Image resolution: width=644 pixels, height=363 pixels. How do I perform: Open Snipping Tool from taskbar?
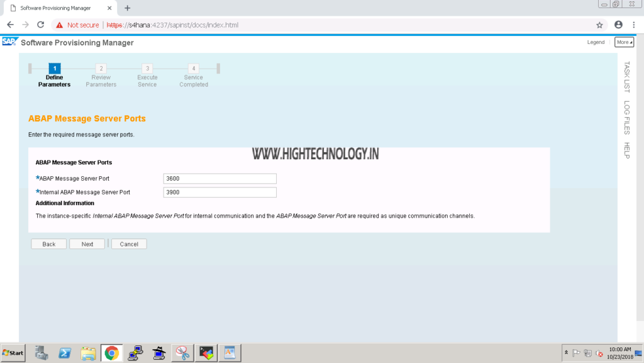click(182, 353)
